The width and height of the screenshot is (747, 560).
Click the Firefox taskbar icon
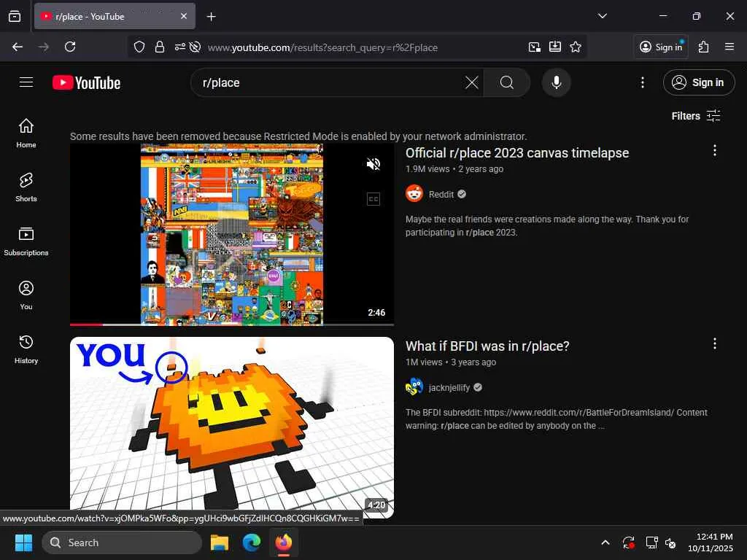pos(284,542)
